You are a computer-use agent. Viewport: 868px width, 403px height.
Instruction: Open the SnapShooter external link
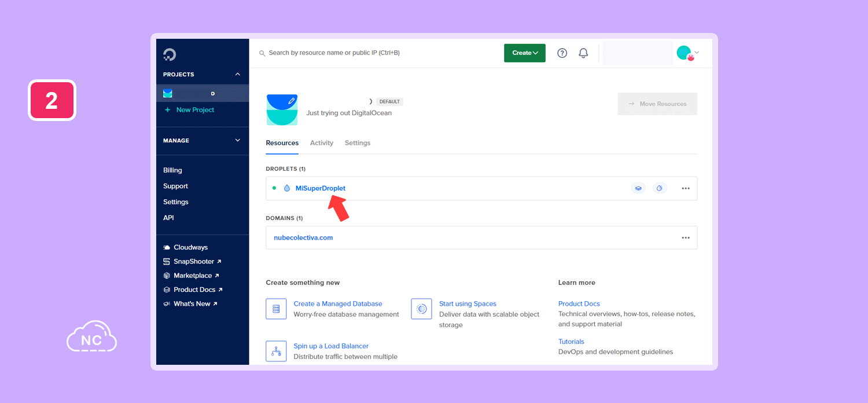(x=197, y=262)
